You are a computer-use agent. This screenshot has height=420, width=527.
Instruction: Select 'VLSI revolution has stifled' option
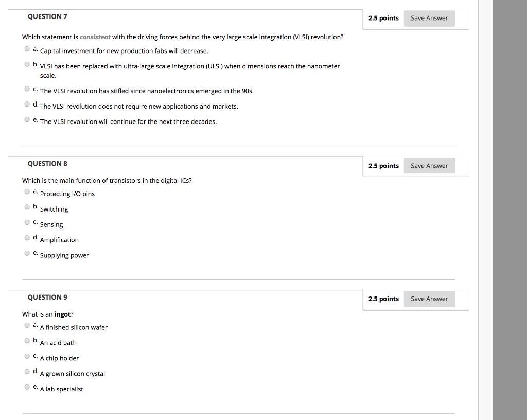click(27, 89)
